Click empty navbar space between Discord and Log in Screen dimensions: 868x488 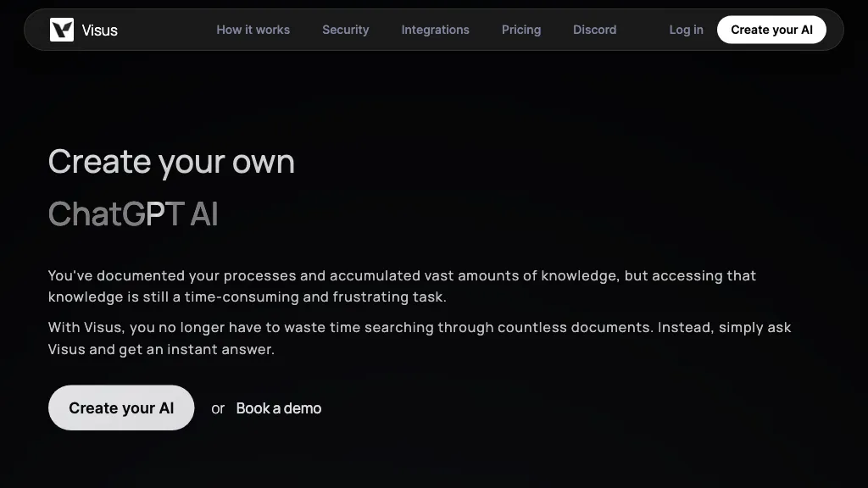pyautogui.click(x=643, y=30)
